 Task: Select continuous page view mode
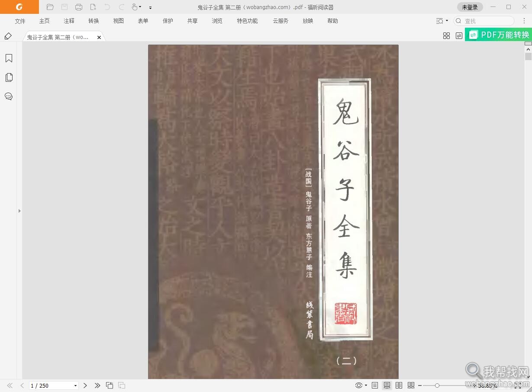point(387,386)
